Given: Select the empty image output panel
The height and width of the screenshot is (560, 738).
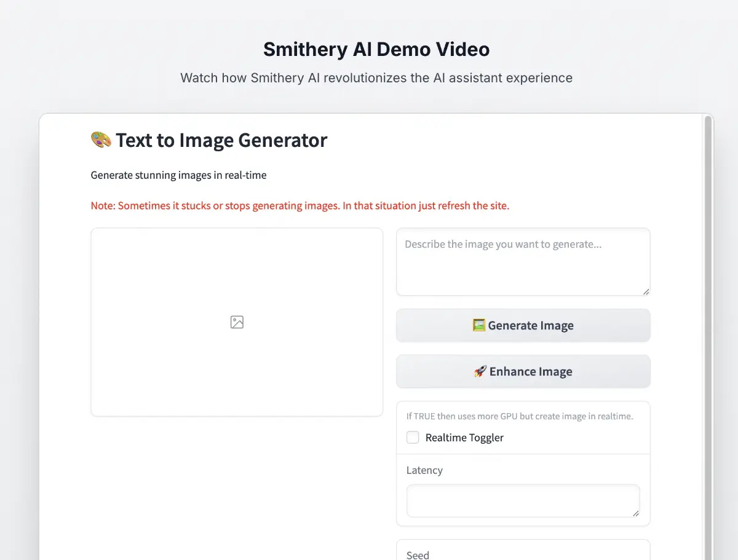Looking at the screenshot, I should click(237, 369).
